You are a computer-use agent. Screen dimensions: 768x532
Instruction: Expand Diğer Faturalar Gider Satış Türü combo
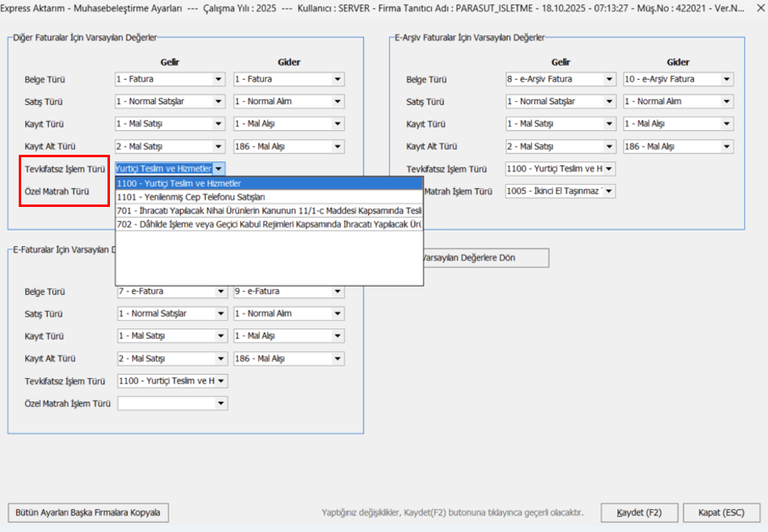[289, 101]
